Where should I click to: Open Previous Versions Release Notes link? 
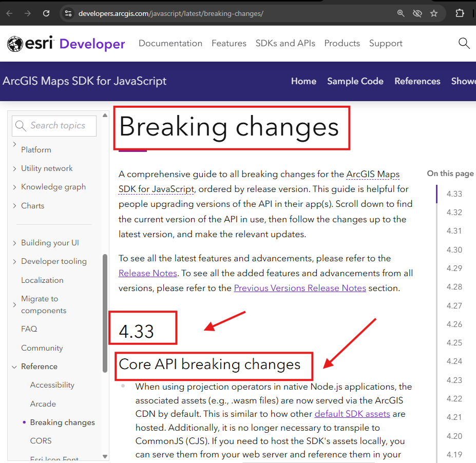[300, 288]
